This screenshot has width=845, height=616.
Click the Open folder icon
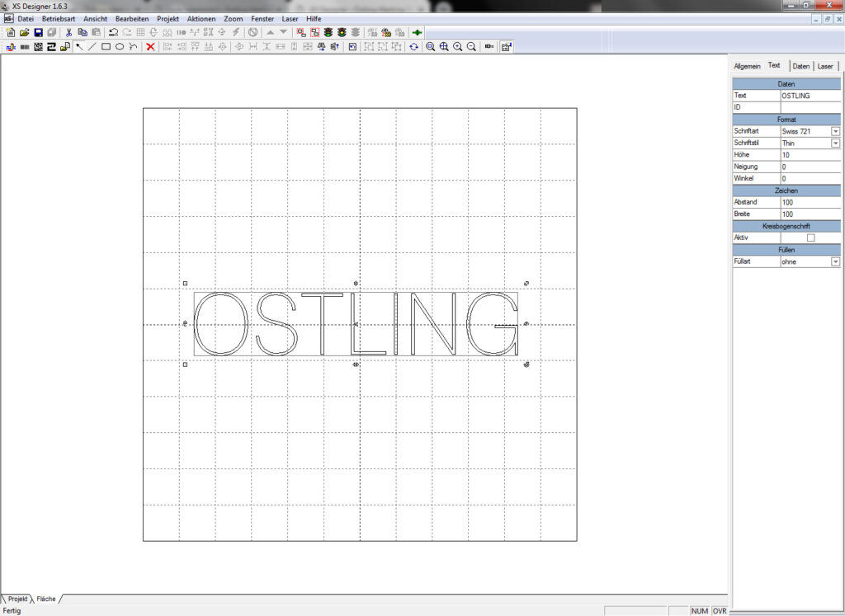pyautogui.click(x=25, y=32)
